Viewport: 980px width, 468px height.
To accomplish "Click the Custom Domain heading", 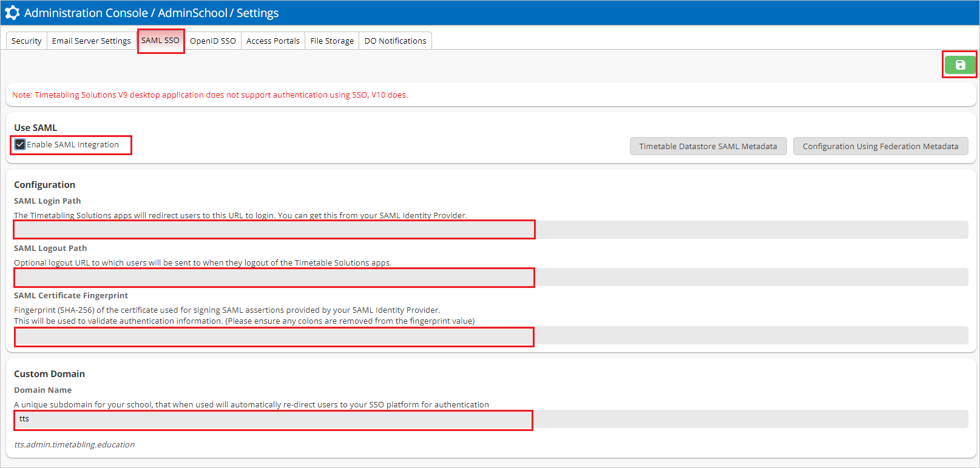I will click(50, 373).
